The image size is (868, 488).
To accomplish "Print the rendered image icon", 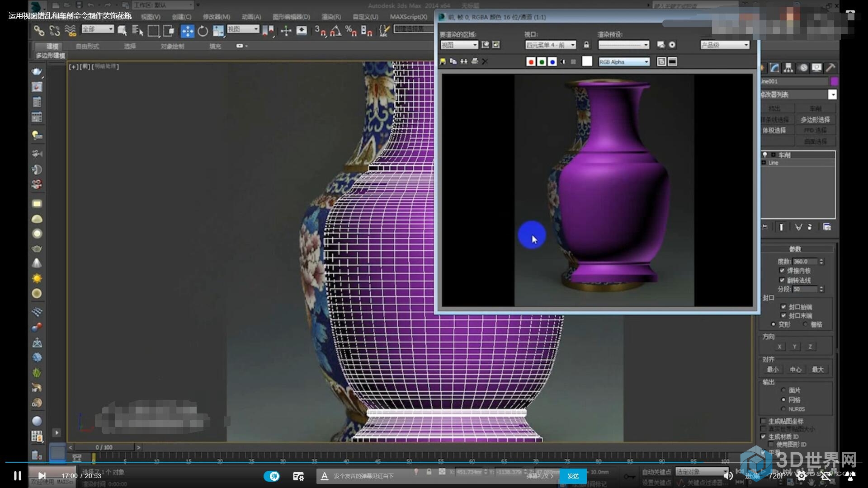I will 475,61.
